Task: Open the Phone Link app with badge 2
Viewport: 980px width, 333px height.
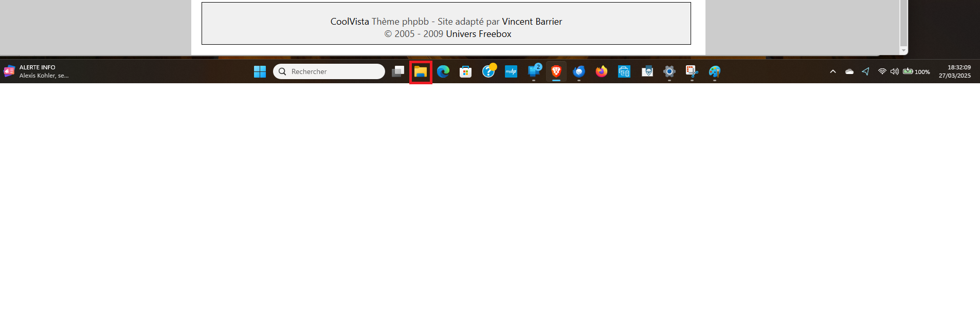Action: point(534,71)
